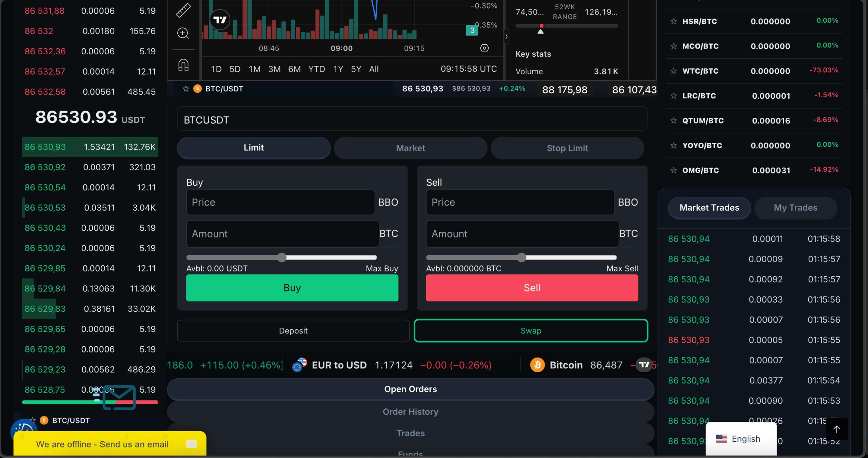This screenshot has width=868, height=458.
Task: Open the My Trades tab
Action: tap(795, 208)
